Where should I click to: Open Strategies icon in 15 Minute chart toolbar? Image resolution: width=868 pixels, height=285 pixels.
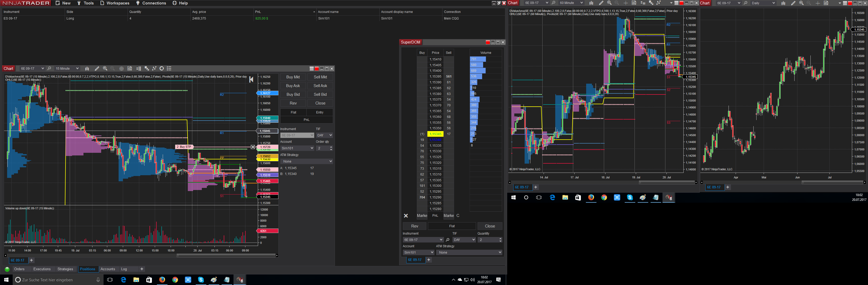pyautogui.click(x=162, y=68)
